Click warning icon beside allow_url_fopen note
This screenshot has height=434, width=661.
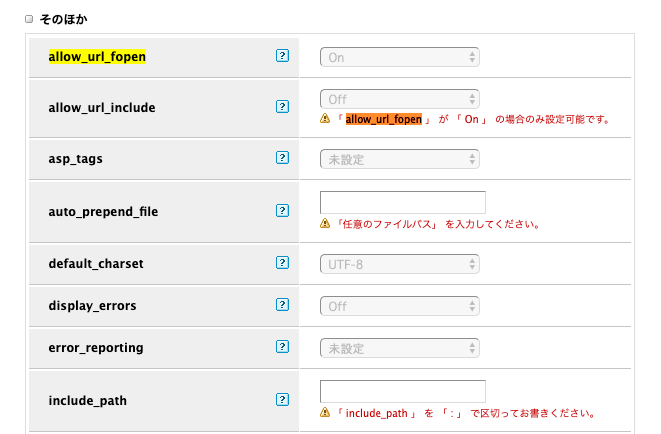click(325, 118)
